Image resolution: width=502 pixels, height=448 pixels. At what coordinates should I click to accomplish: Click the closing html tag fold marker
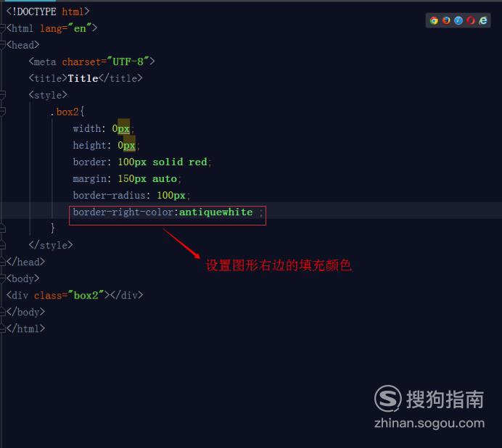[3, 328]
